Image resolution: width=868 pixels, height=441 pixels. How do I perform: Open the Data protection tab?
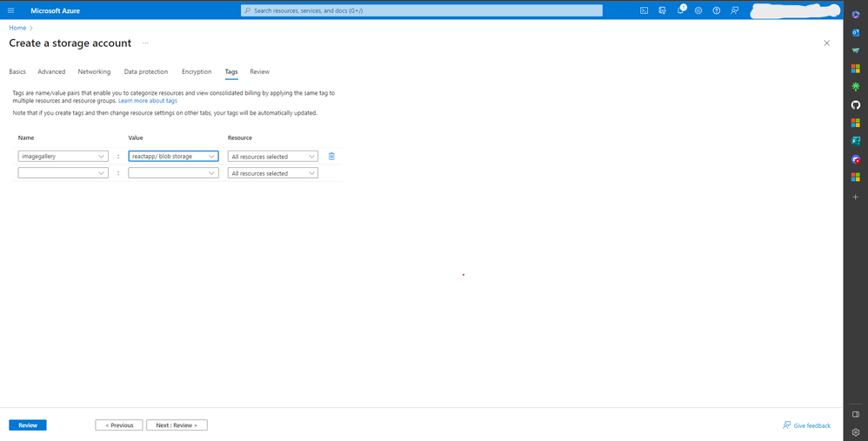[x=146, y=71]
